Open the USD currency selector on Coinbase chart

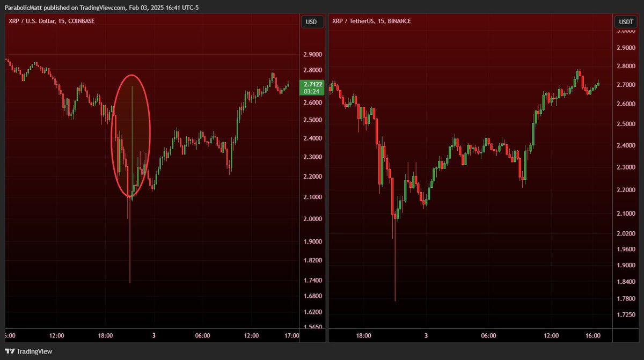tap(311, 22)
